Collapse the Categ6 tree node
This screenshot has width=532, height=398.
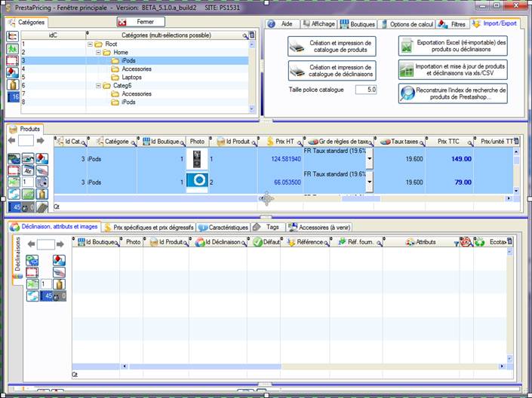[98, 86]
